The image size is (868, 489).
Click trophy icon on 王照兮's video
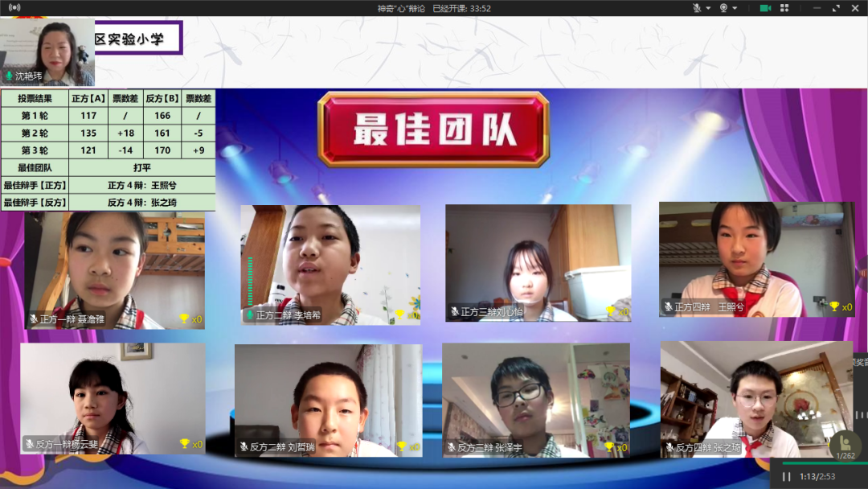click(834, 306)
